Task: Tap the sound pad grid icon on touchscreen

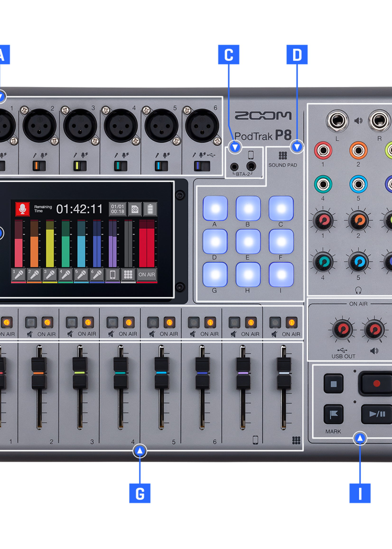Action: 128,275
